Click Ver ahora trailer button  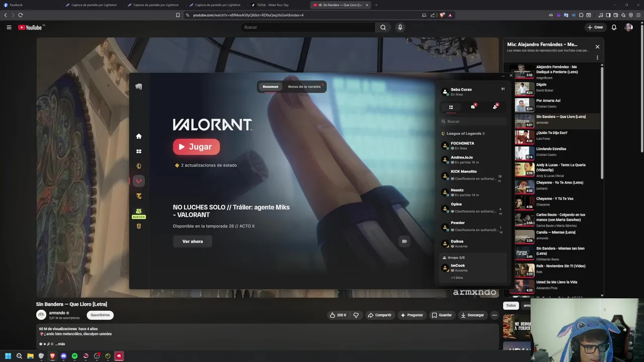click(193, 241)
